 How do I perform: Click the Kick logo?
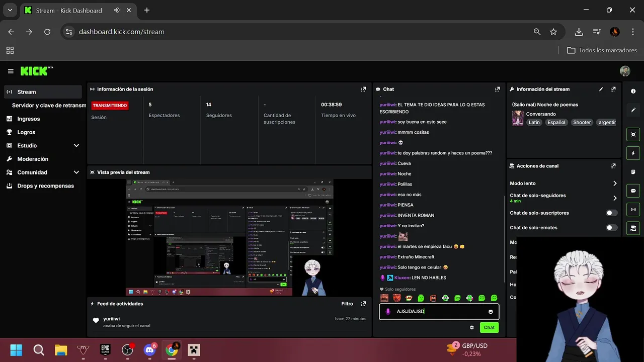pos(36,71)
